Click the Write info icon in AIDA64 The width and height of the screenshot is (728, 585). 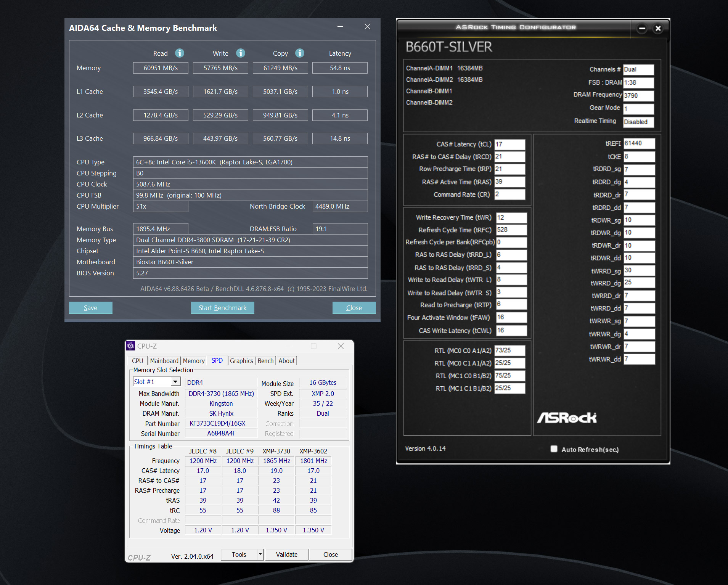point(241,53)
